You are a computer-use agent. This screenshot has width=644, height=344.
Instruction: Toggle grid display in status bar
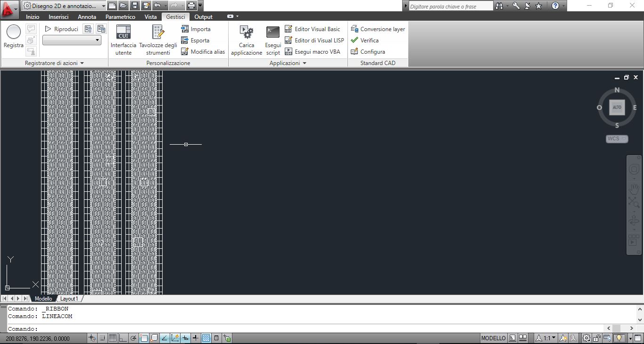(113, 338)
